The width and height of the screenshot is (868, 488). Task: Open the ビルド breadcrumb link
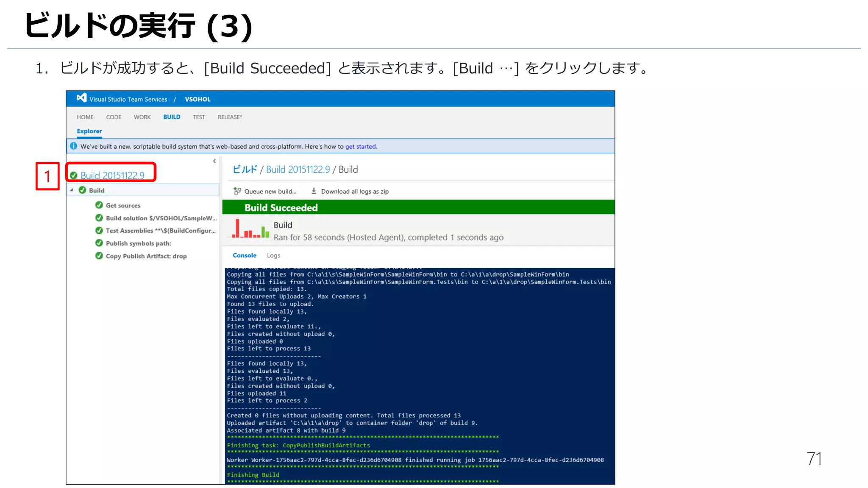(x=245, y=169)
